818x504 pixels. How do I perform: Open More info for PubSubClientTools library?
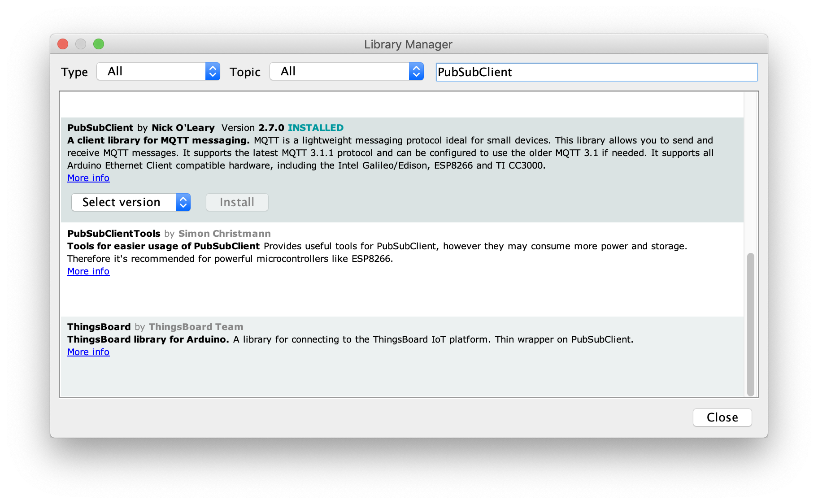(88, 271)
